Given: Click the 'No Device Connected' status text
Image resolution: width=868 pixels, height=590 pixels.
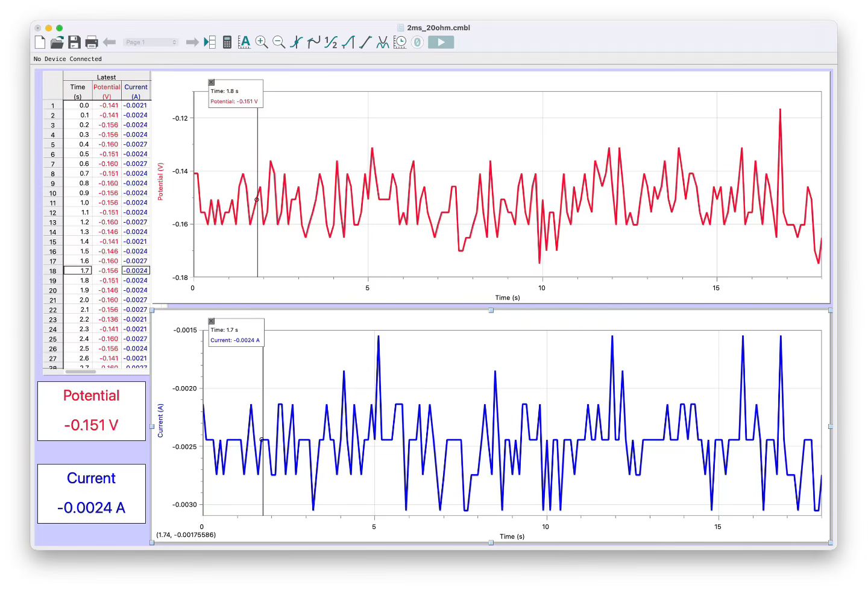Looking at the screenshot, I should tap(68, 59).
